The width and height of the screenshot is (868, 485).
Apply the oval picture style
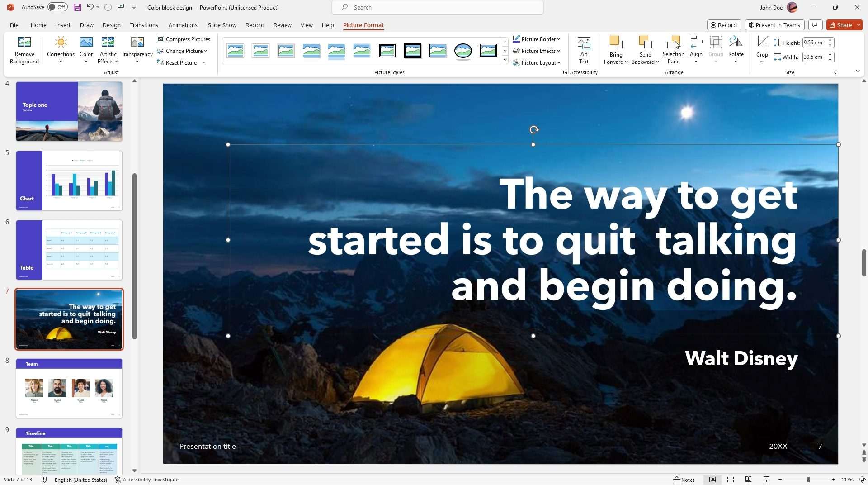[463, 51]
